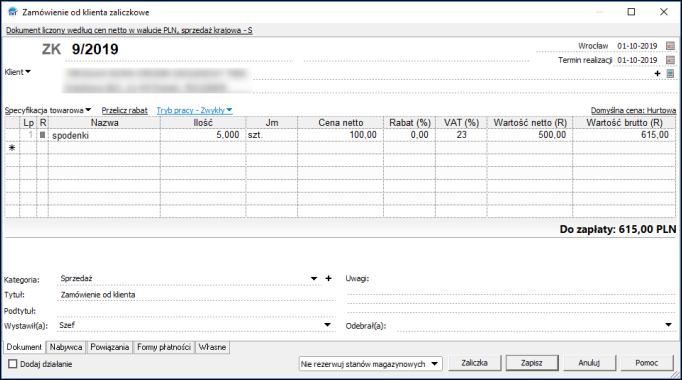Click the VAT (%) column header
The height and width of the screenshot is (380, 682).
pos(461,123)
